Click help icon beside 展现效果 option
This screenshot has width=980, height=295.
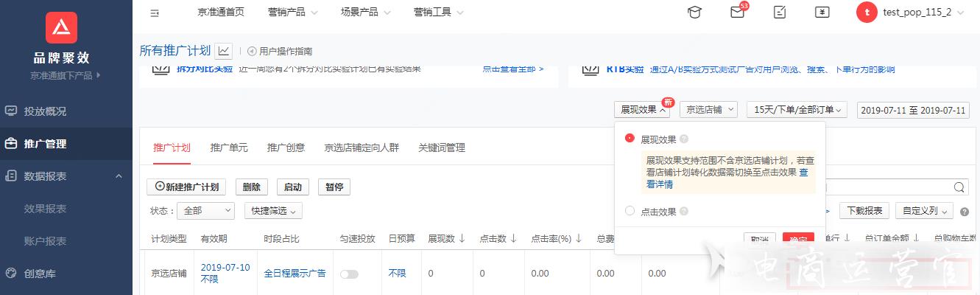click(684, 139)
